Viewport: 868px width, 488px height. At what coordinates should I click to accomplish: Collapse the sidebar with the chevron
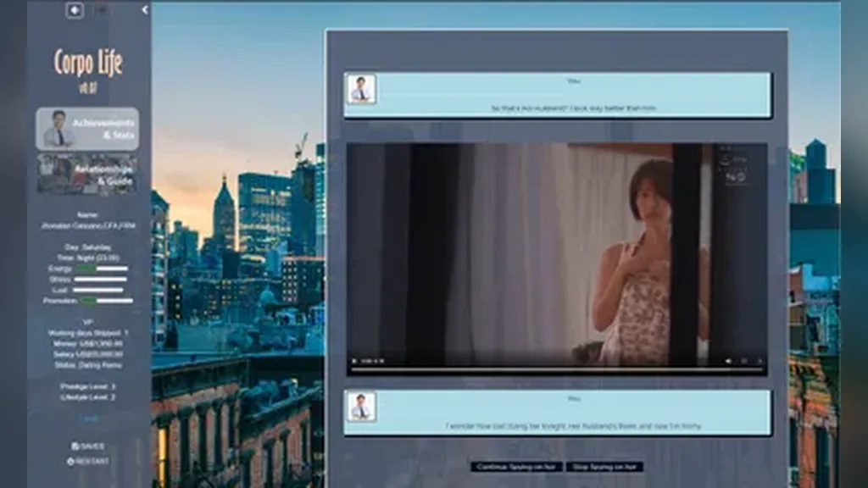tap(144, 10)
